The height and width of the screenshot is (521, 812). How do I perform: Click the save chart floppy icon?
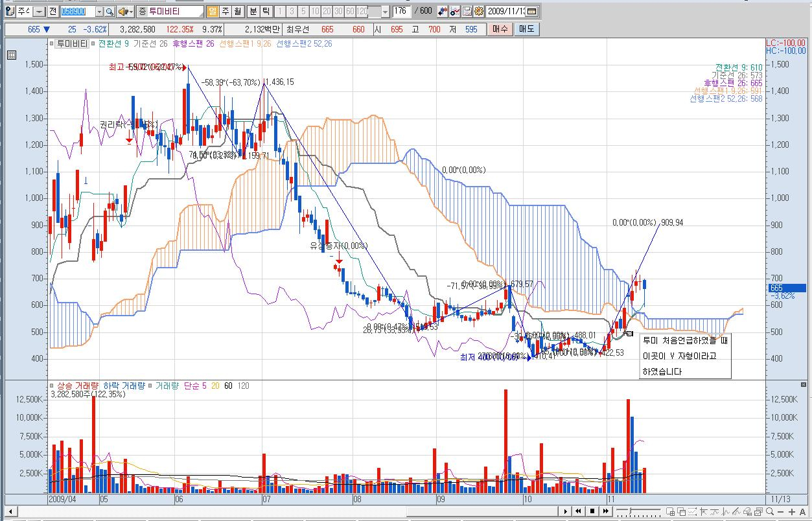point(467,12)
